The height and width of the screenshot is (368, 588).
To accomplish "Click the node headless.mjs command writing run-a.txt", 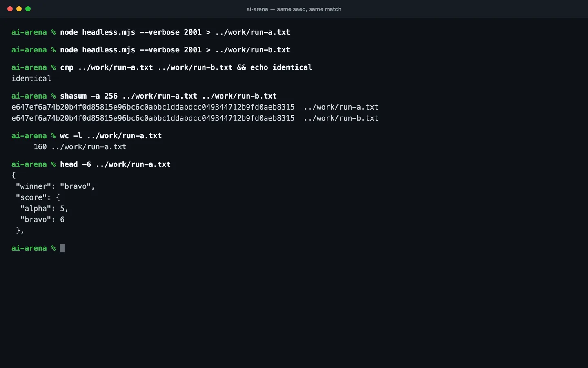I will (175, 32).
